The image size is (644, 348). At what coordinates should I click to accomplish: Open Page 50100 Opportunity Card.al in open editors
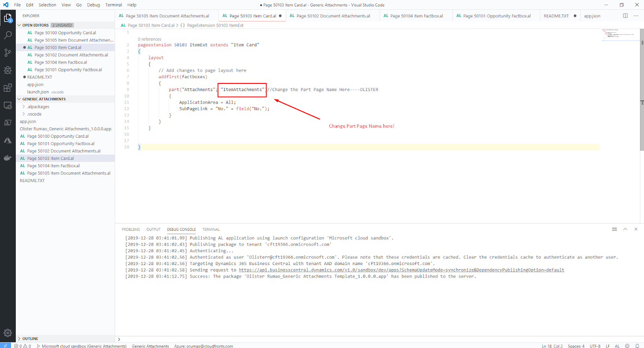click(65, 33)
